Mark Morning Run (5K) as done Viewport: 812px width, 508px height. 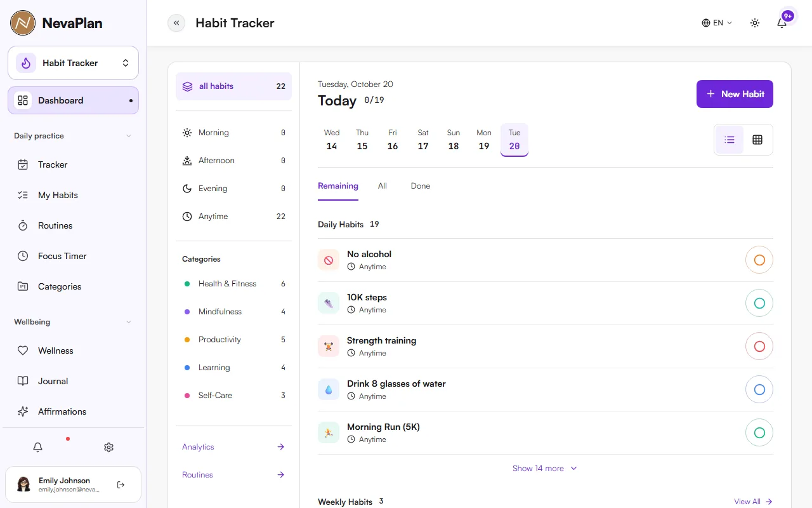click(759, 432)
